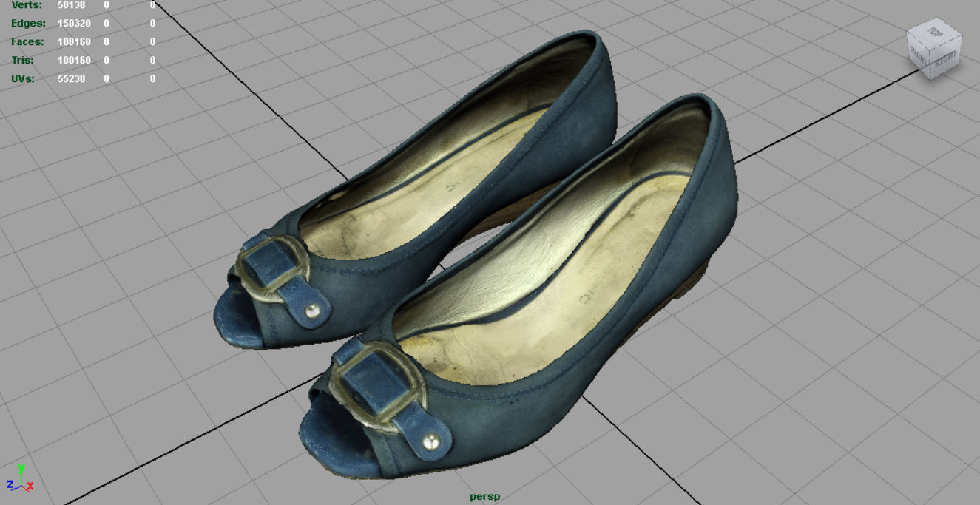Click the XYZ axis indicator gizmo
The height and width of the screenshot is (505, 980).
(19, 478)
